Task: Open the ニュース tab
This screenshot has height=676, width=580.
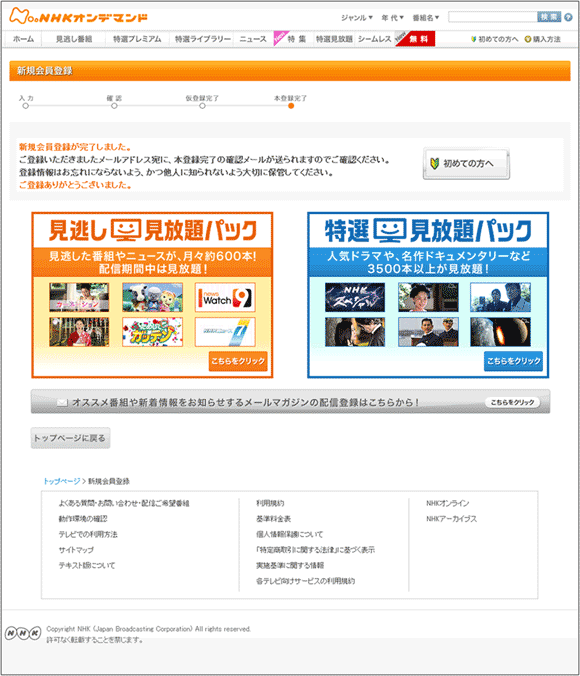Action: click(x=253, y=39)
